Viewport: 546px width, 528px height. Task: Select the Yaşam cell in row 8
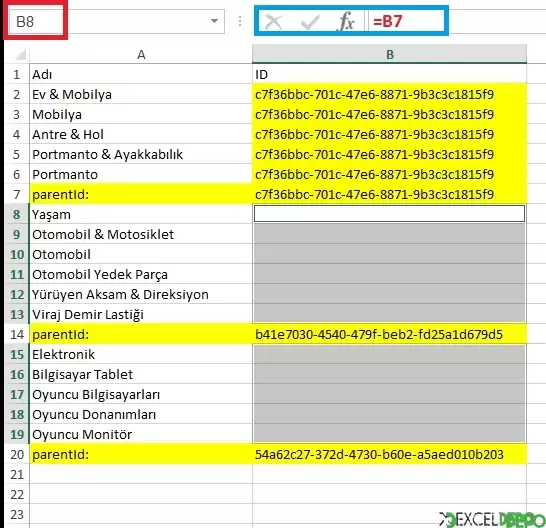(141, 215)
